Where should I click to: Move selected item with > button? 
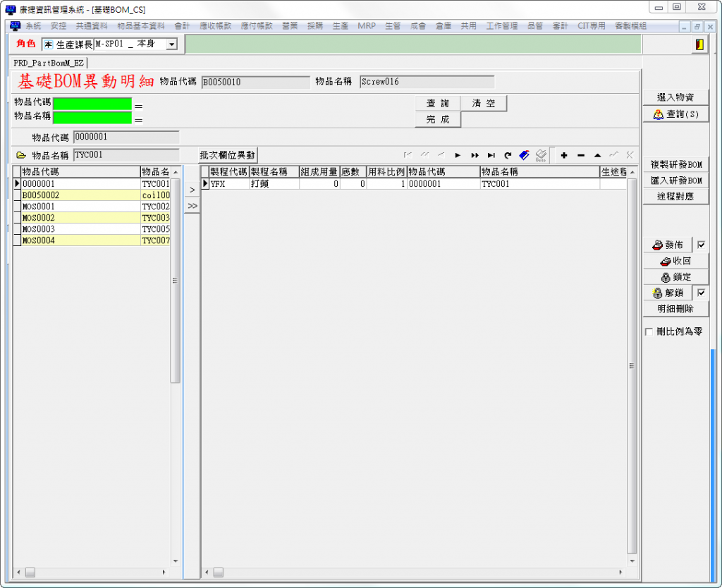(x=192, y=190)
